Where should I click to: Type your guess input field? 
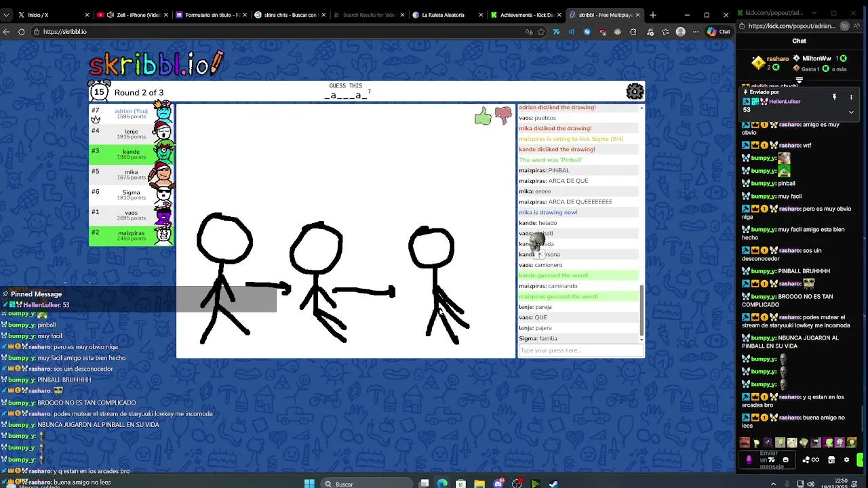tap(580, 350)
